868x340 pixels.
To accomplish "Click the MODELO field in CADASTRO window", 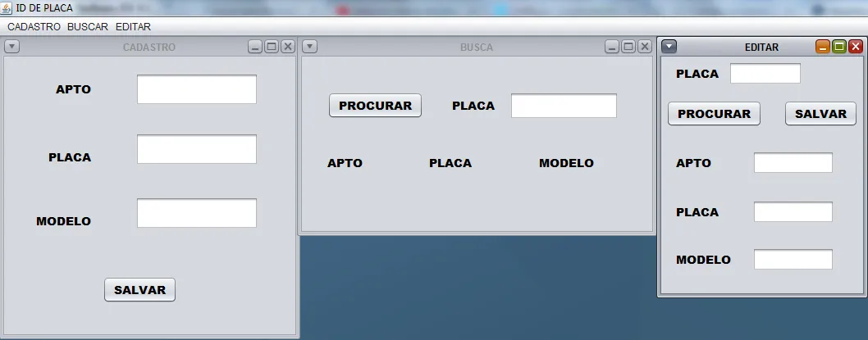I will (197, 213).
